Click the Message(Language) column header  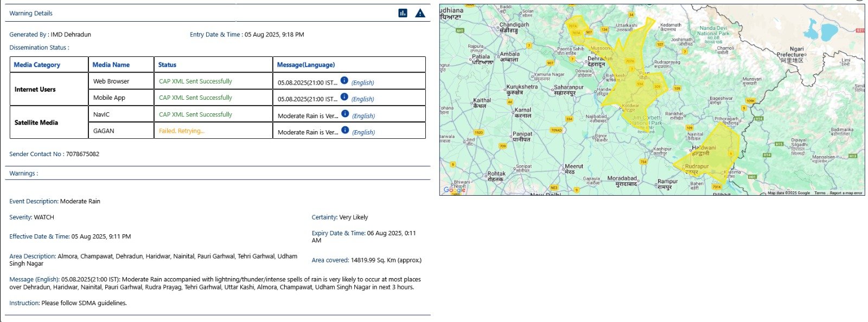[305, 65]
